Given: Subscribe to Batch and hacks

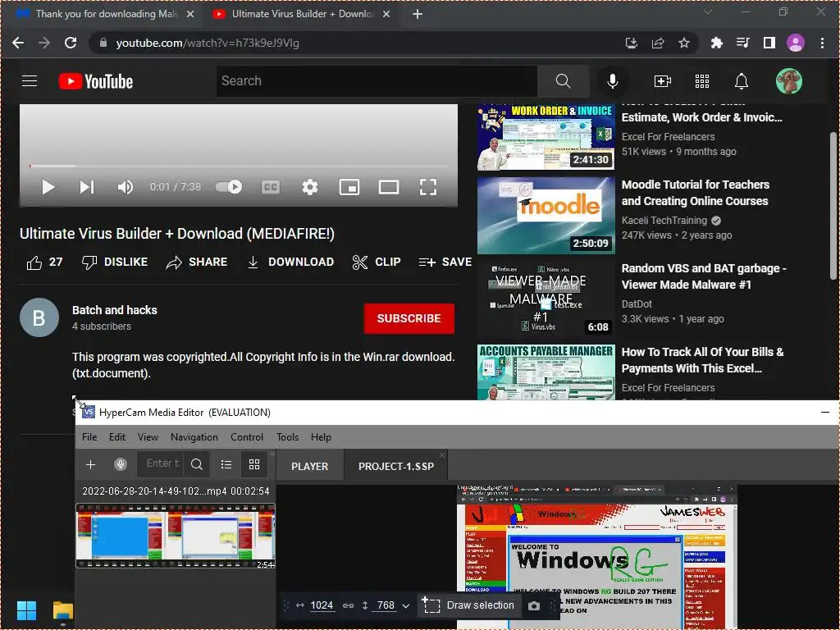Looking at the screenshot, I should (x=409, y=318).
